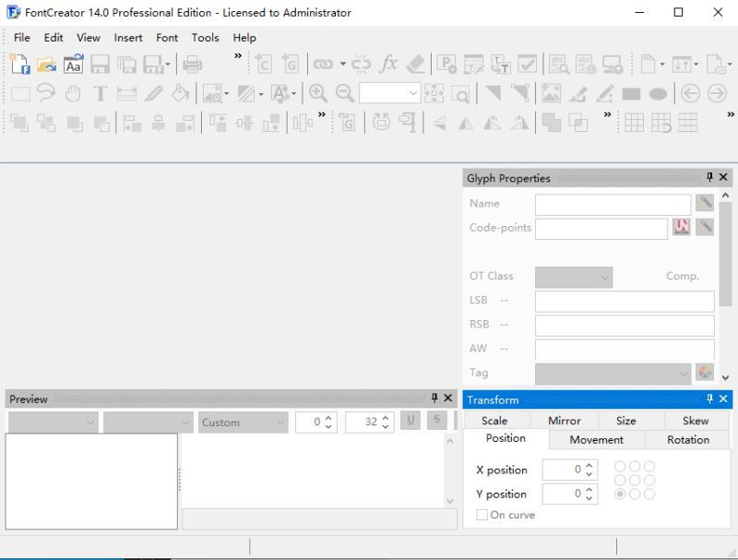Click the Fill tool bucket icon
This screenshot has width=738, height=560.
point(179,93)
